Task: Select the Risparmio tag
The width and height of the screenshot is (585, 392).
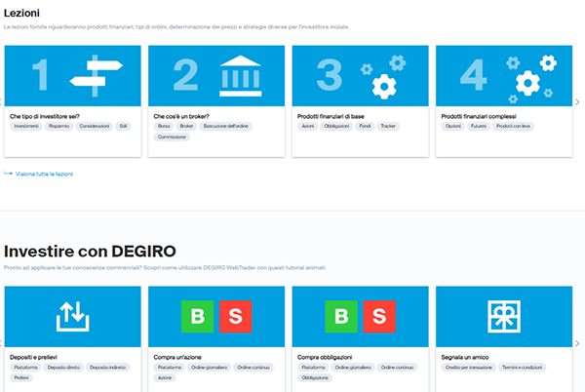Action: click(58, 126)
